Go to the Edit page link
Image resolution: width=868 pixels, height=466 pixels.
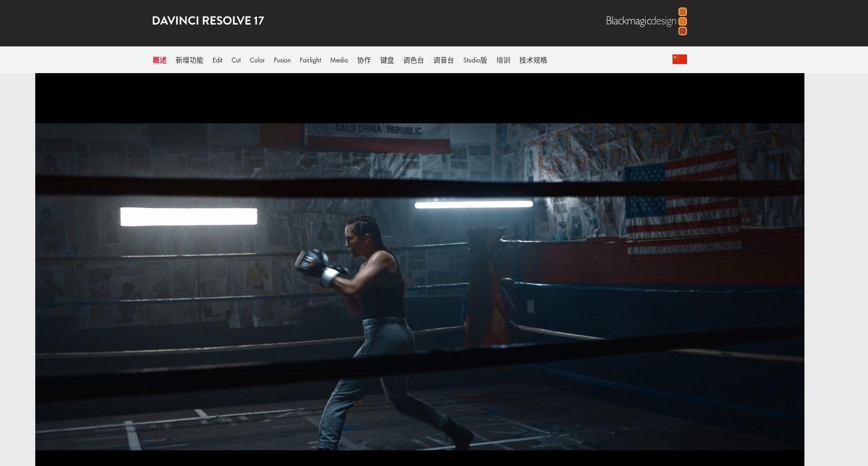217,60
